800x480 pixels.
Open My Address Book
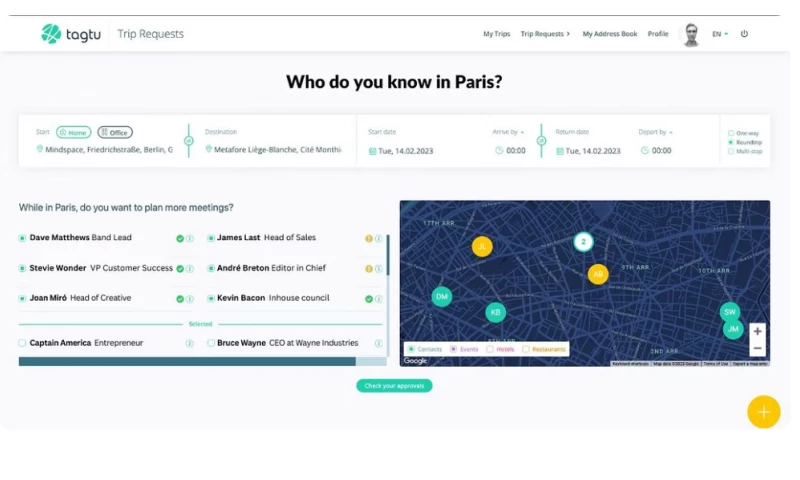[x=609, y=34]
